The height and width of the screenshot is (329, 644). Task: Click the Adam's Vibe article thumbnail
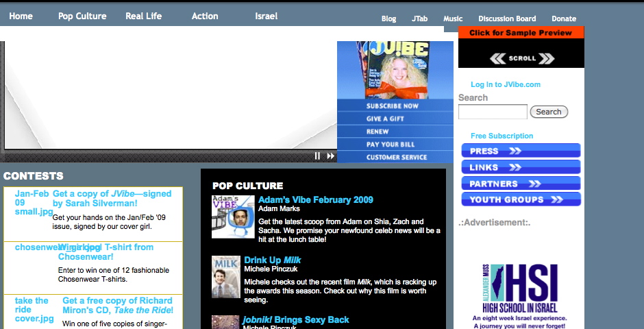[x=233, y=217]
